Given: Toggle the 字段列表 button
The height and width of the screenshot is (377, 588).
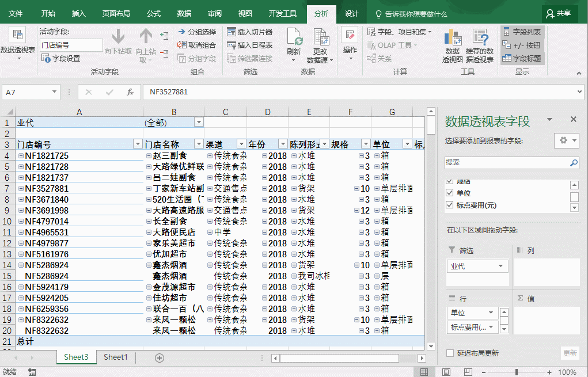Looking at the screenshot, I should 522,32.
